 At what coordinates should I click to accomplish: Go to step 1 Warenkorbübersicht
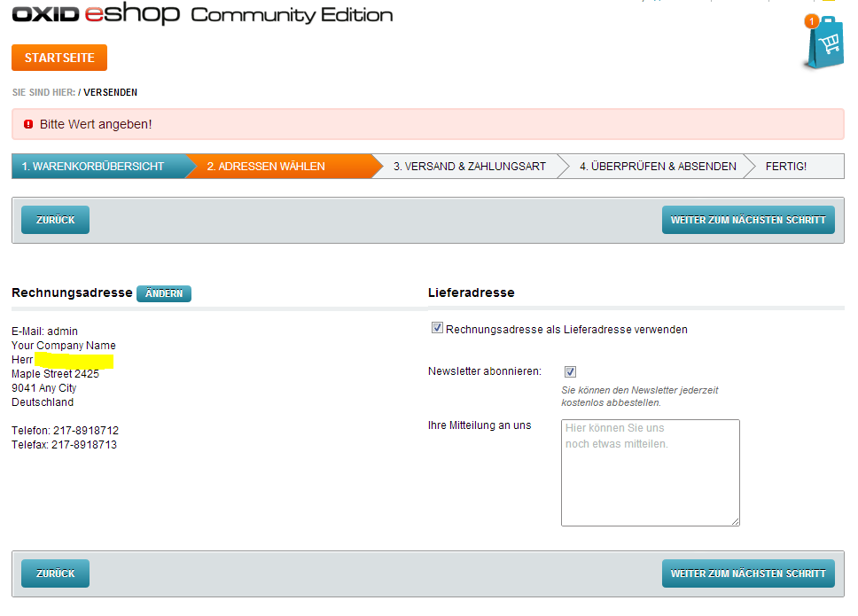point(93,167)
